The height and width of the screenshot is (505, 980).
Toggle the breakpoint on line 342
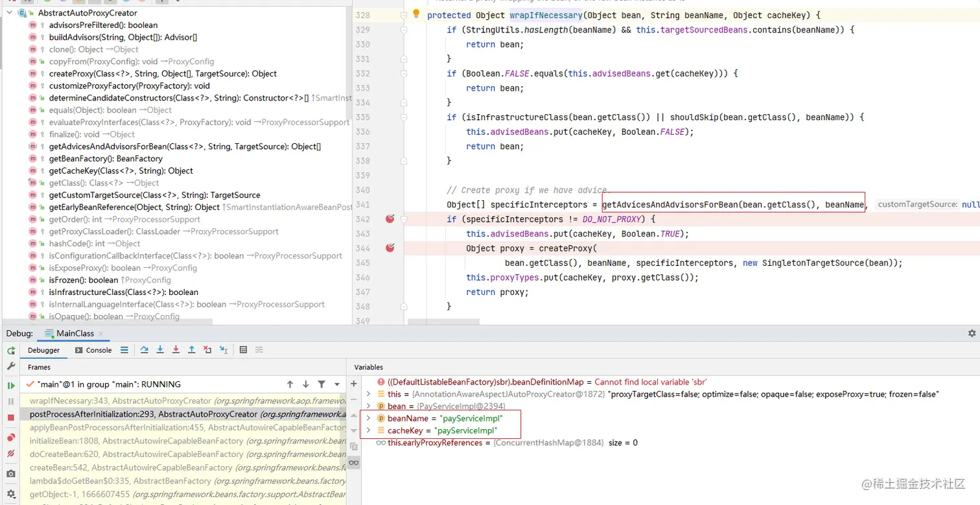click(390, 219)
